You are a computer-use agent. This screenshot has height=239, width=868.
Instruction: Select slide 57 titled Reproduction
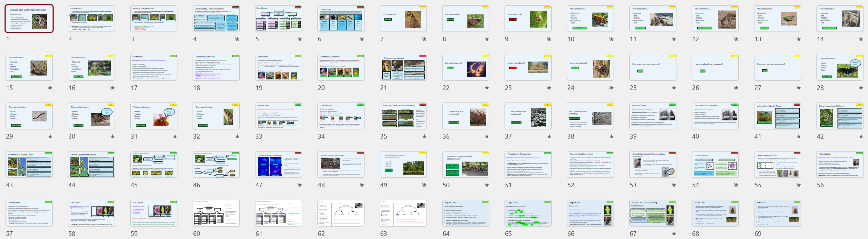[x=29, y=213]
